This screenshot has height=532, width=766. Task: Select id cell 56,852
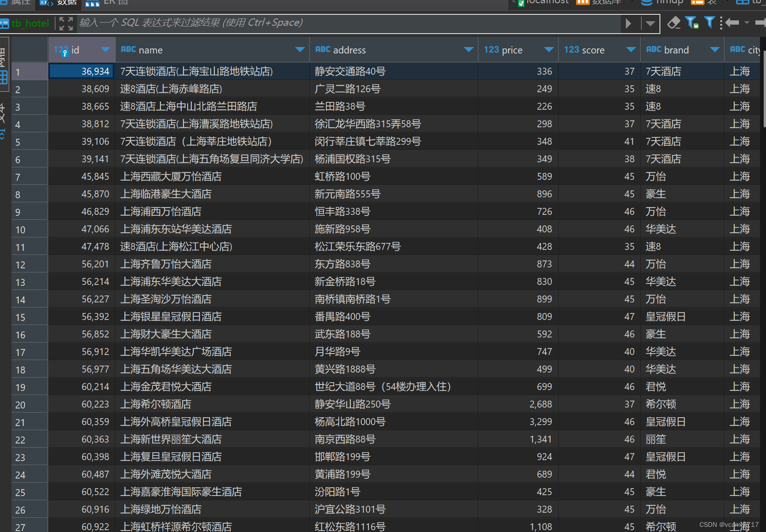pyautogui.click(x=82, y=334)
